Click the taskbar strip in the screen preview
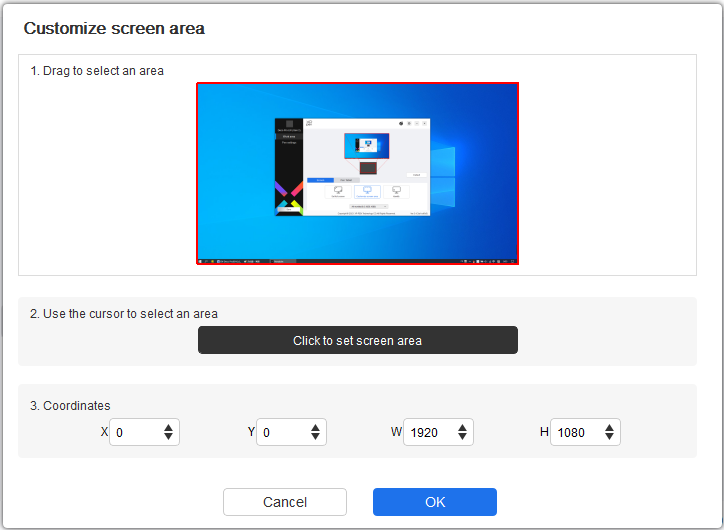The image size is (724, 530). pos(357,260)
